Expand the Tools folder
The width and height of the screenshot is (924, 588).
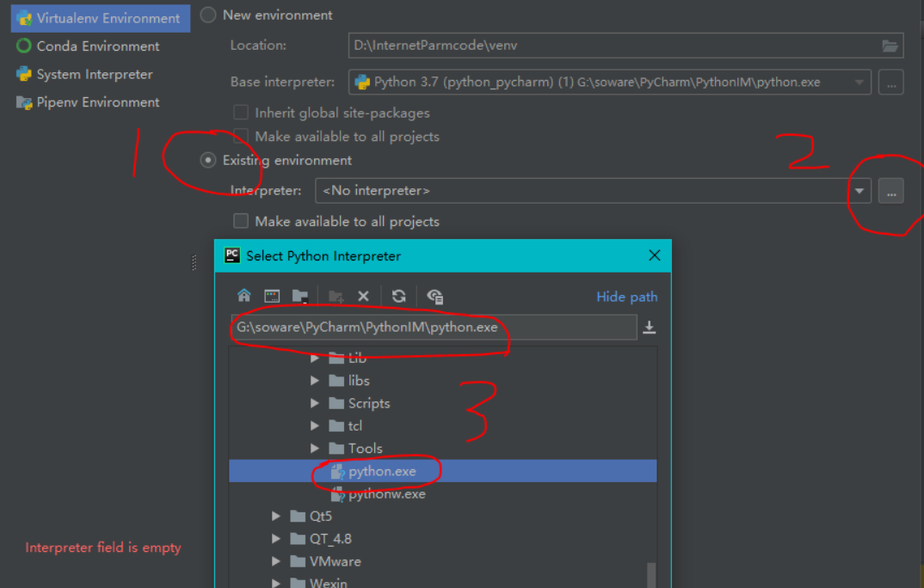pos(315,449)
